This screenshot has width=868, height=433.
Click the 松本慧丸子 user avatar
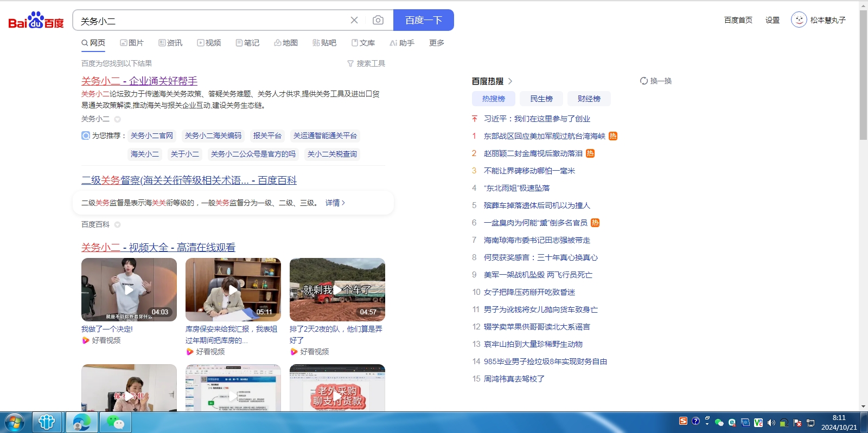pyautogui.click(x=799, y=20)
